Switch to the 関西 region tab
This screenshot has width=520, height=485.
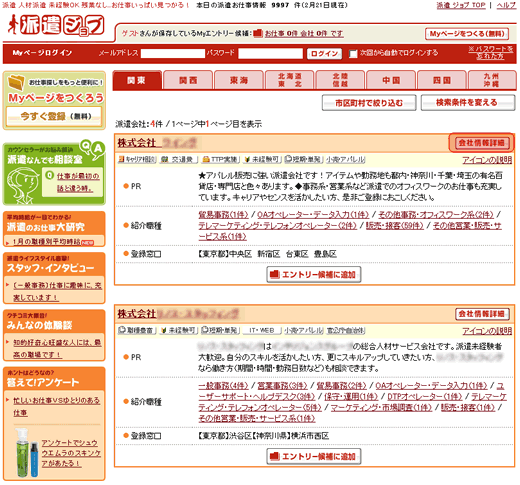[188, 80]
